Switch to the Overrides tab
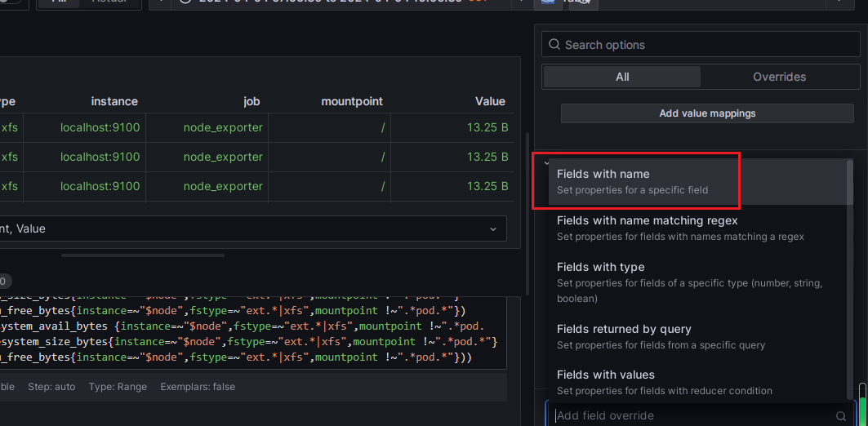The width and height of the screenshot is (868, 426). [x=779, y=77]
